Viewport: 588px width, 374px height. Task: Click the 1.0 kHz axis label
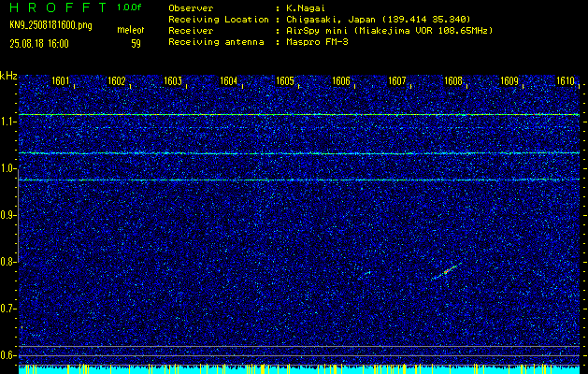(7, 168)
